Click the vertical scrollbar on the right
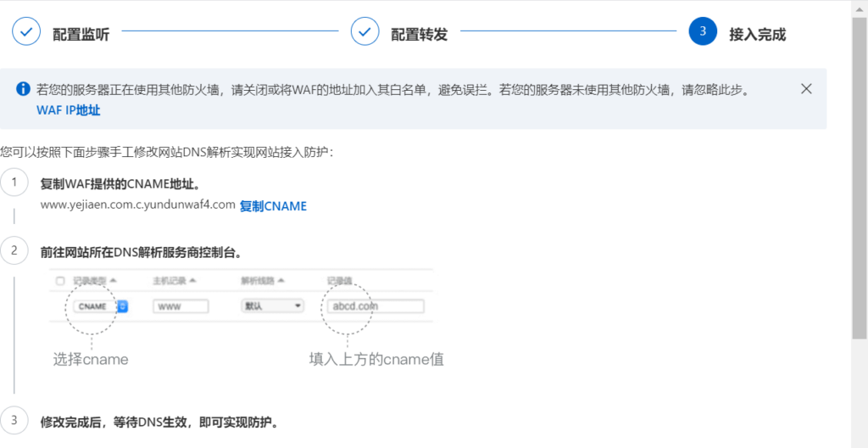This screenshot has height=448, width=868. tap(859, 170)
